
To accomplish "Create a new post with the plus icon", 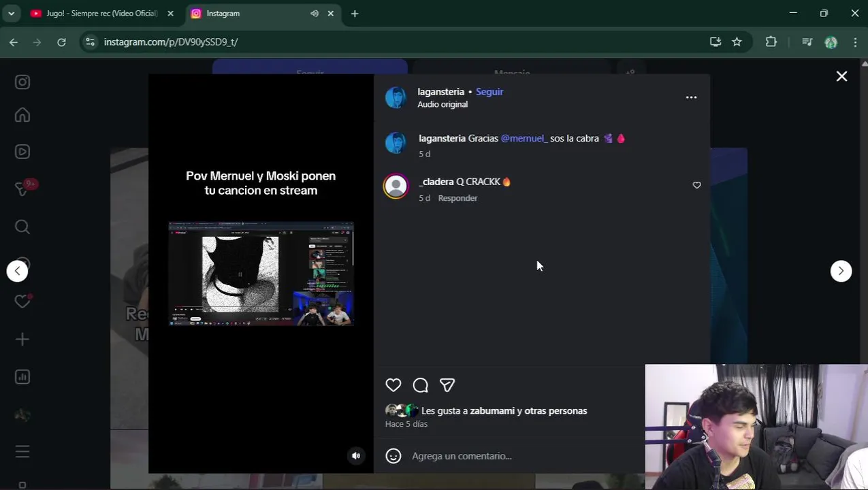I will click(x=22, y=339).
